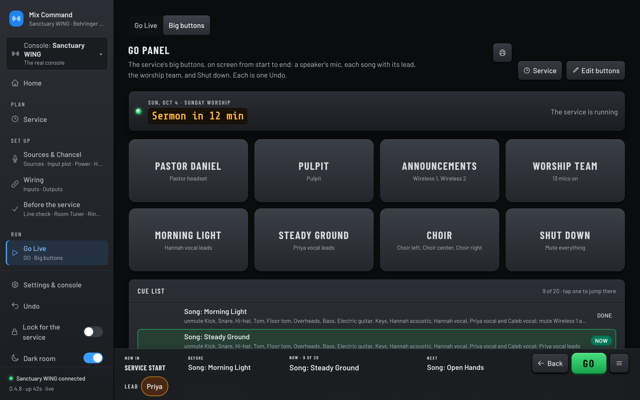Click the Edit buttons button
The image size is (640, 400).
(x=596, y=71)
